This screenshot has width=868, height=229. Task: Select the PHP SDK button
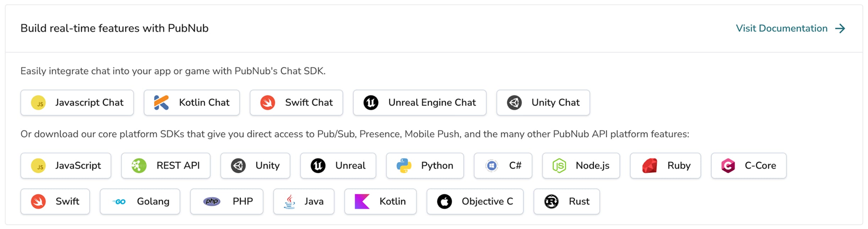point(227,202)
